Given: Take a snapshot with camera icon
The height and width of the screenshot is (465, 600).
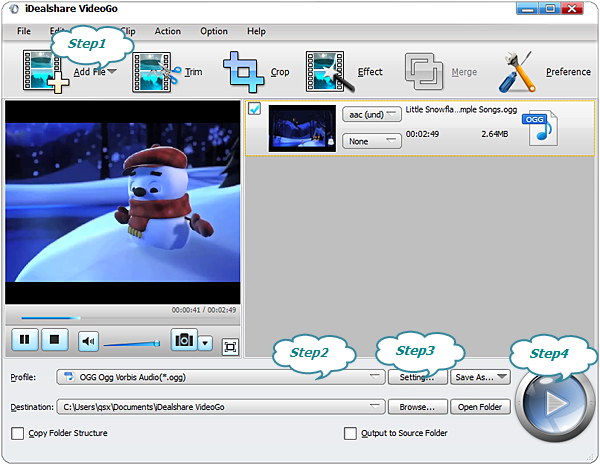Looking at the screenshot, I should coord(184,339).
